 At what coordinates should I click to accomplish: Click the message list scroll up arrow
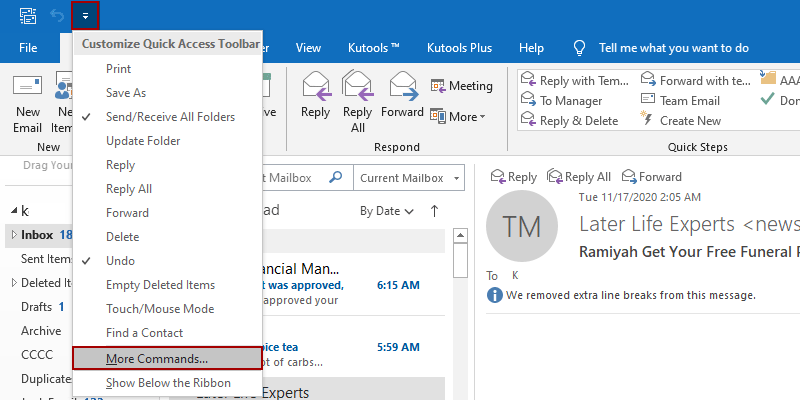461,235
